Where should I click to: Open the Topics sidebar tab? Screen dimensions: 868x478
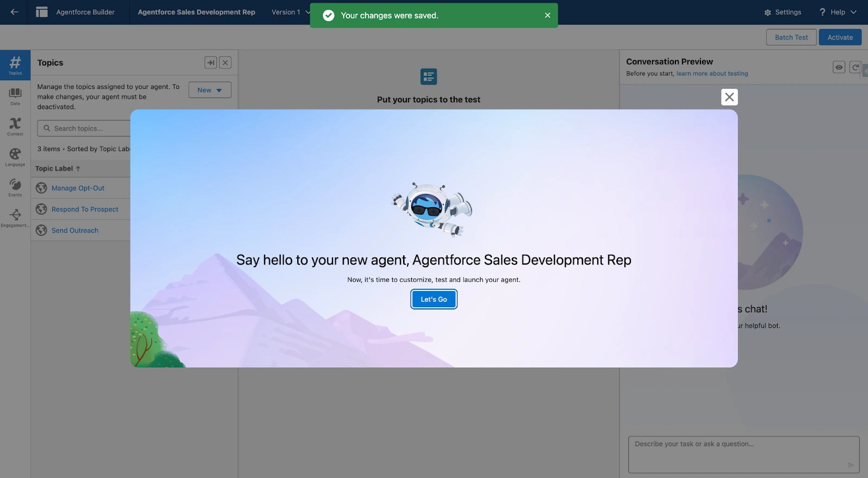[15, 65]
